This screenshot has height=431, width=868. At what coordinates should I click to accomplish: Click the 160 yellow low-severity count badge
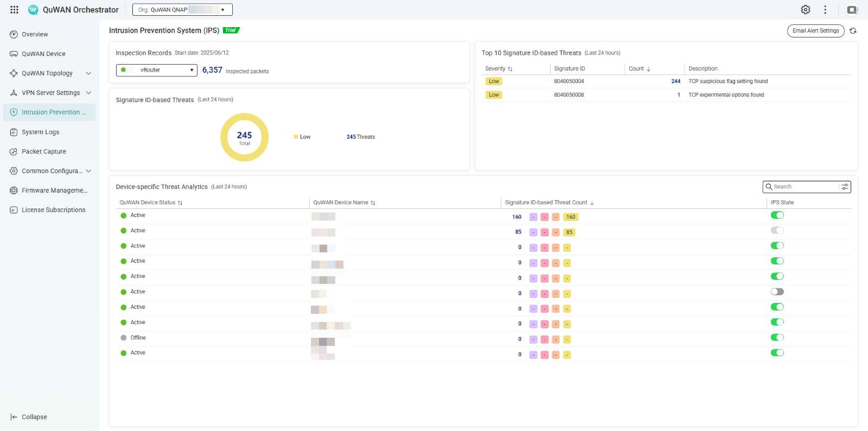tap(571, 217)
